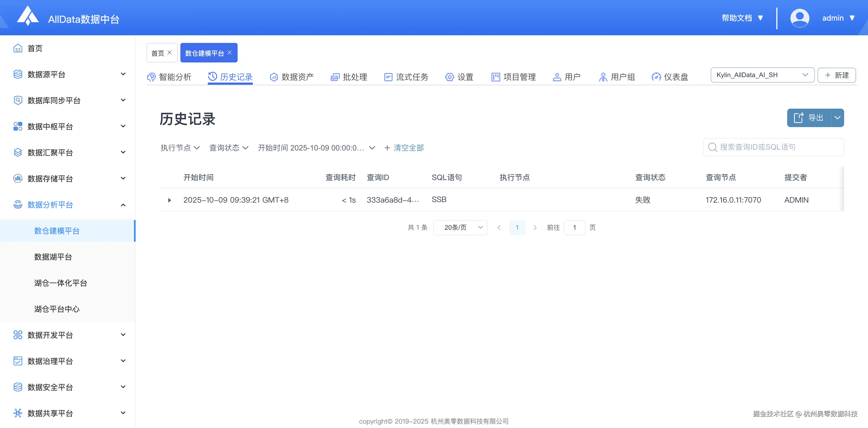Open the 查询状态 filter dropdown

point(228,148)
